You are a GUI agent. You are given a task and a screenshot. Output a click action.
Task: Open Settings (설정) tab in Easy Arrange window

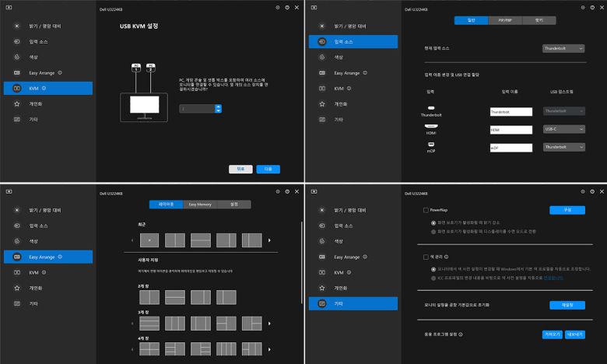234,205
